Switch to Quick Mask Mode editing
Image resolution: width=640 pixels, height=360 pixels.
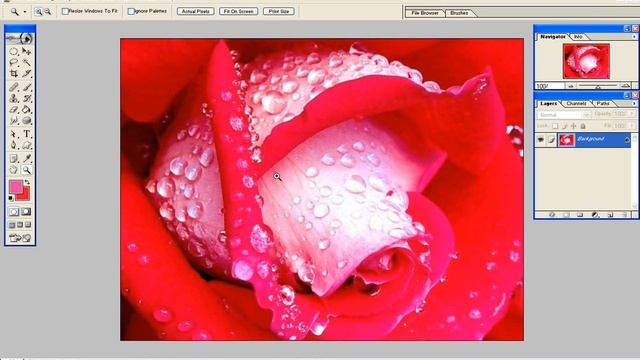click(27, 212)
